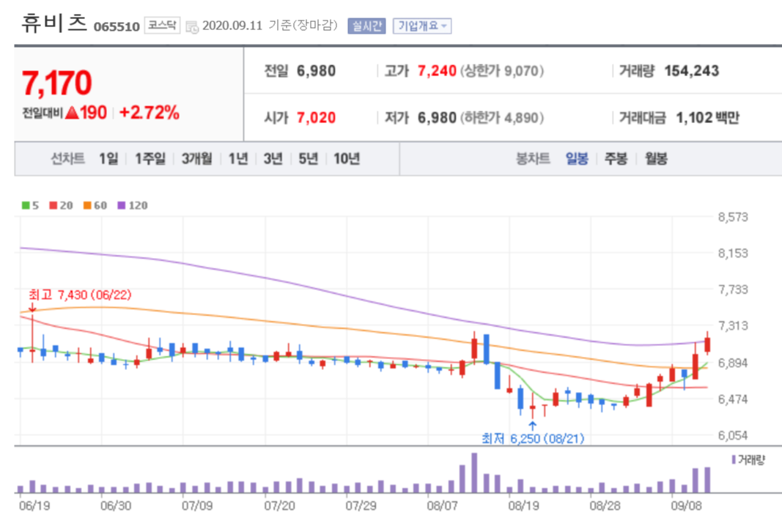Click the 09/08 date axis label

click(x=686, y=506)
